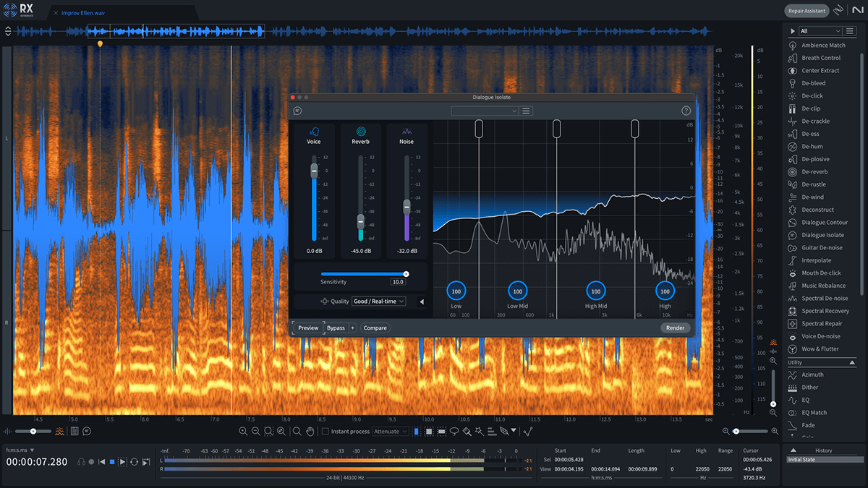Open the Music Rebalance module
Viewport: 868px width, 488px height.
[817, 286]
